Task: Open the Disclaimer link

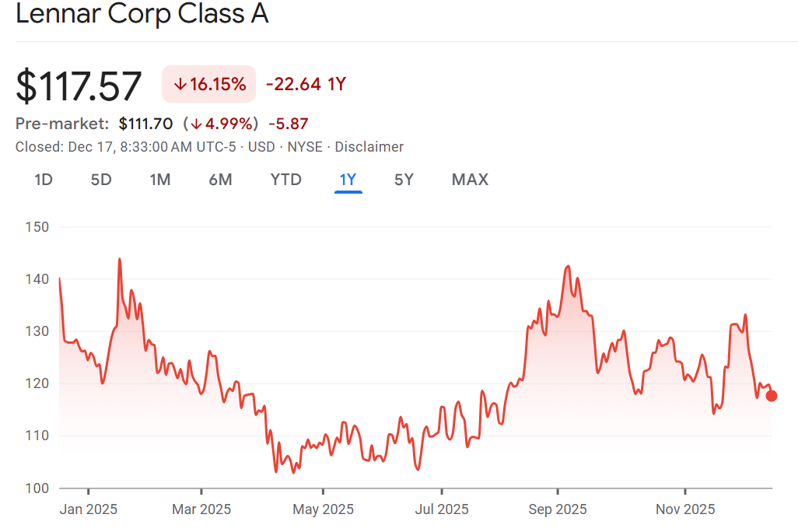Action: point(369,147)
